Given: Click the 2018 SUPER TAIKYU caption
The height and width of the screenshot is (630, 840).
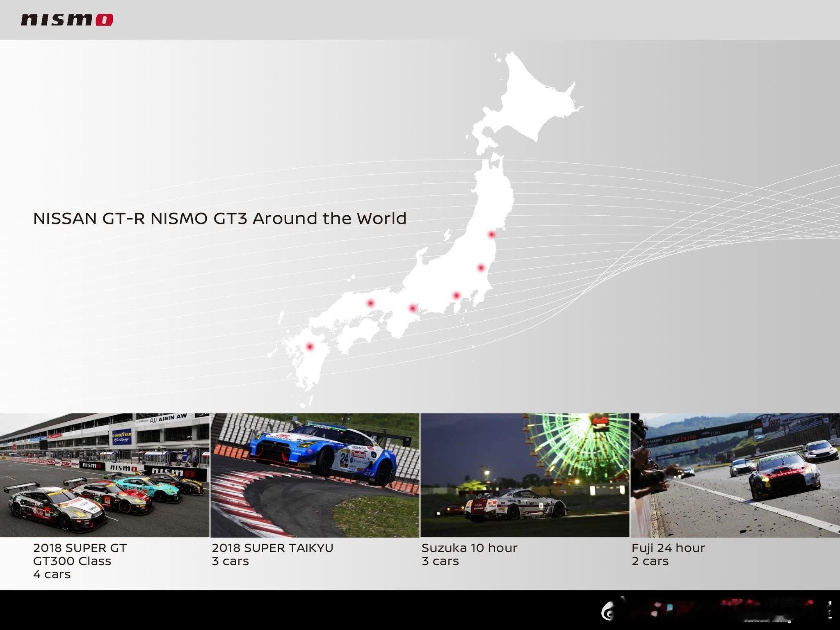Looking at the screenshot, I should [272, 554].
